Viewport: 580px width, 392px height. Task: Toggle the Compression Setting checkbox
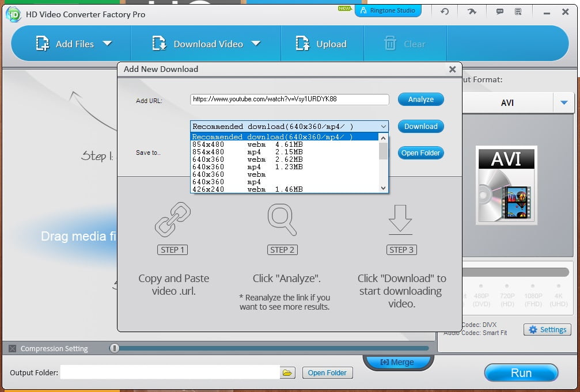coord(12,348)
